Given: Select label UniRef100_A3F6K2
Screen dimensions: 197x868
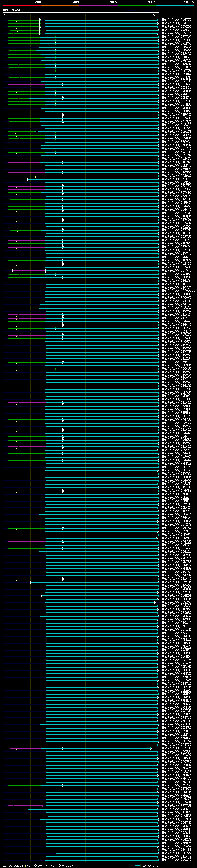Looking at the screenshot, I should (x=177, y=115).
